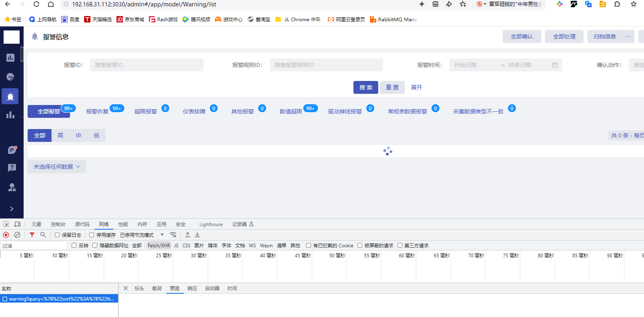
Task: Select the warning?query network request
Action: pos(59,299)
